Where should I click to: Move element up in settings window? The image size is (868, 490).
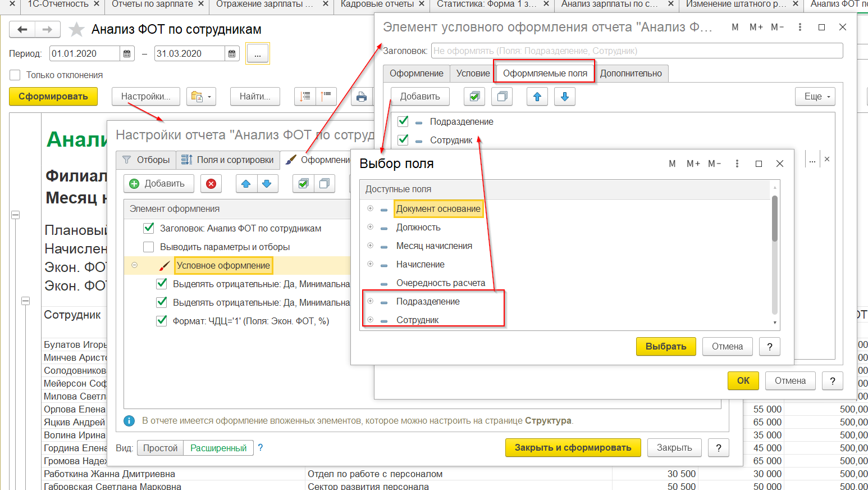[246, 183]
